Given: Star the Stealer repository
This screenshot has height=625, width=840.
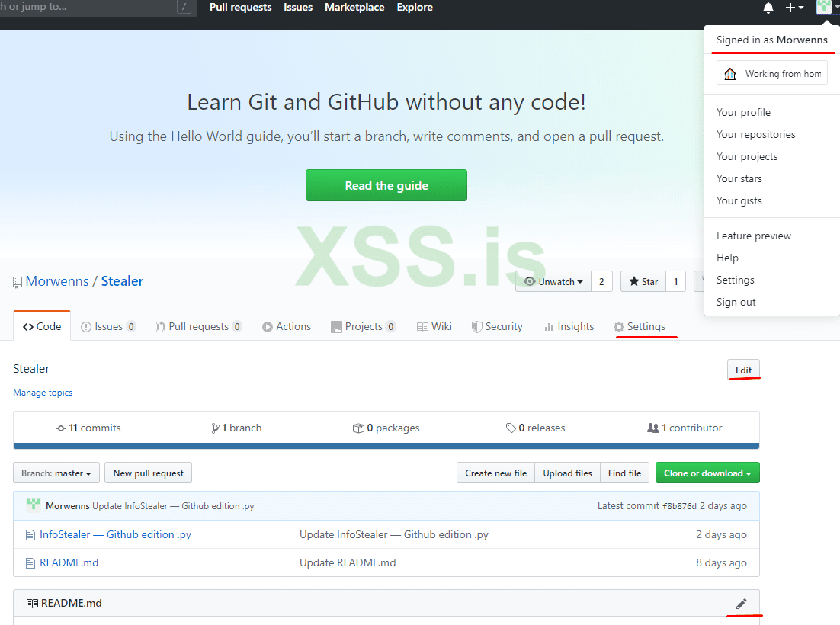Looking at the screenshot, I should pos(643,282).
